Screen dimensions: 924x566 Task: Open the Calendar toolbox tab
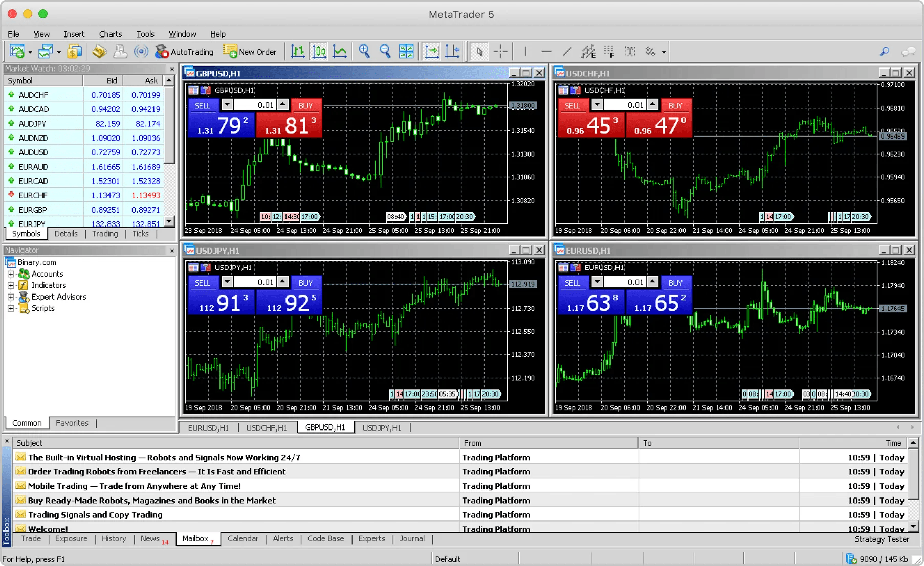[243, 539]
